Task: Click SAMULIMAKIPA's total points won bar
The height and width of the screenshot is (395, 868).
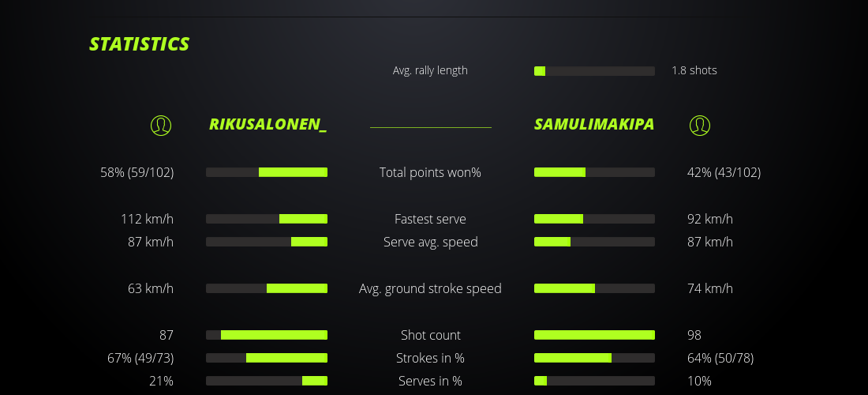Action: [594, 172]
